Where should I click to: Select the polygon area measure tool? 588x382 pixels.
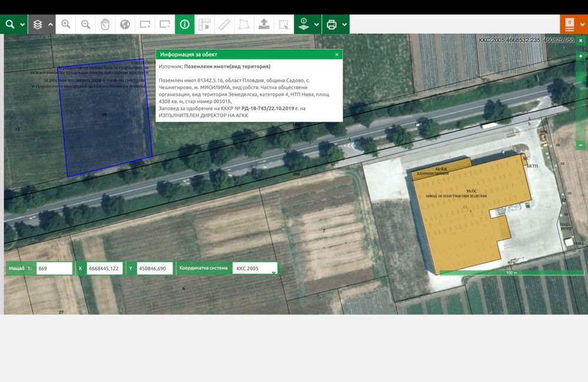coord(243,25)
